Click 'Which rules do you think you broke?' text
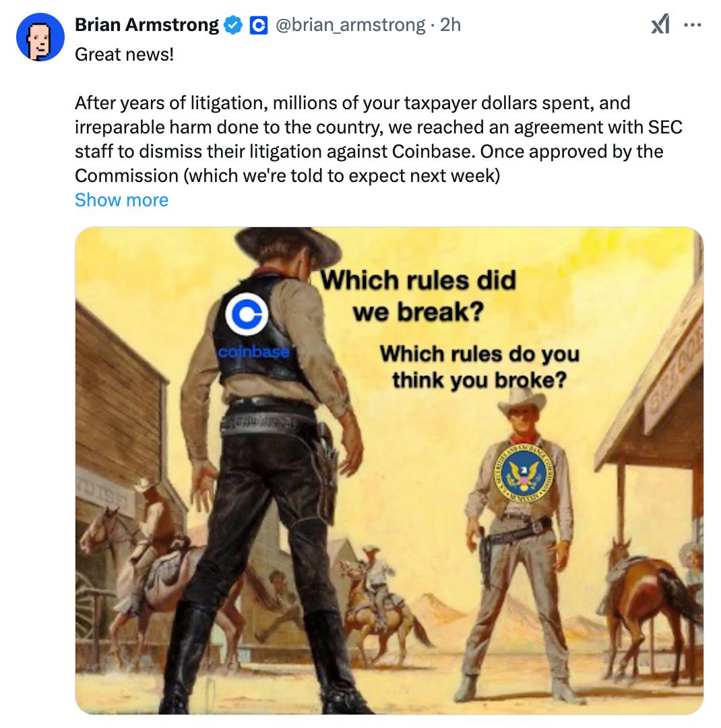 click(x=480, y=367)
